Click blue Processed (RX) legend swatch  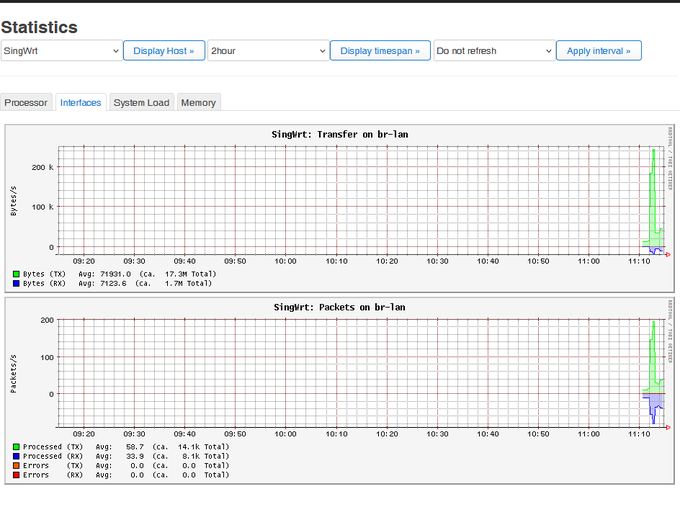tap(16, 456)
